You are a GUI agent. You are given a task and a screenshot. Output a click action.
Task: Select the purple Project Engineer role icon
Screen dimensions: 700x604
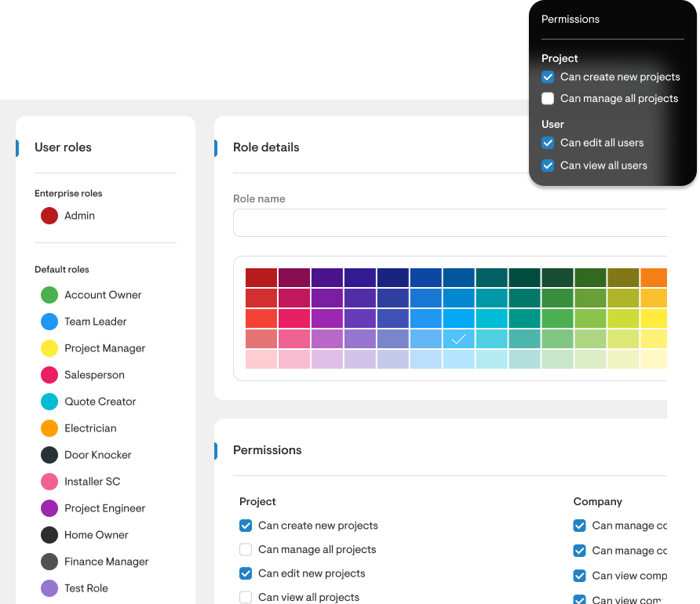click(x=49, y=508)
